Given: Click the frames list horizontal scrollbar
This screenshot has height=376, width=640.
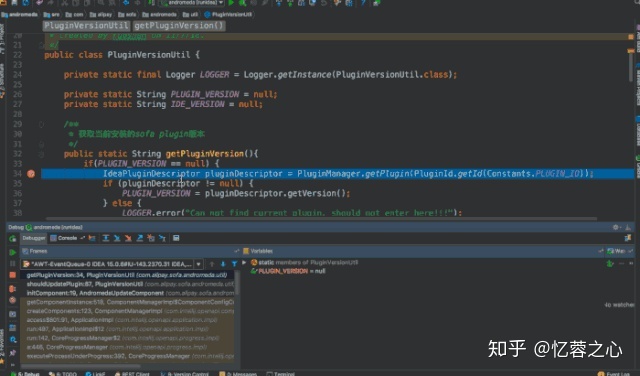Looking at the screenshot, I should pos(80,365).
